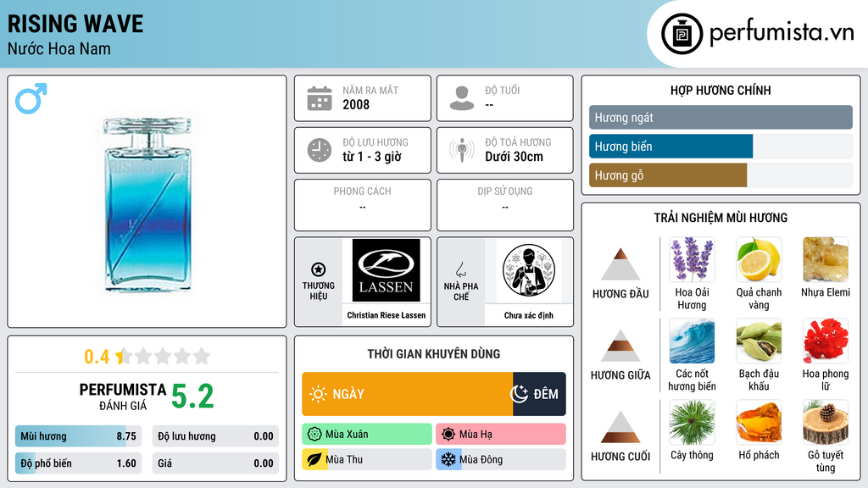868x488 pixels.
Task: Click the leaf icon for Mùa Thu
Action: tap(314, 459)
